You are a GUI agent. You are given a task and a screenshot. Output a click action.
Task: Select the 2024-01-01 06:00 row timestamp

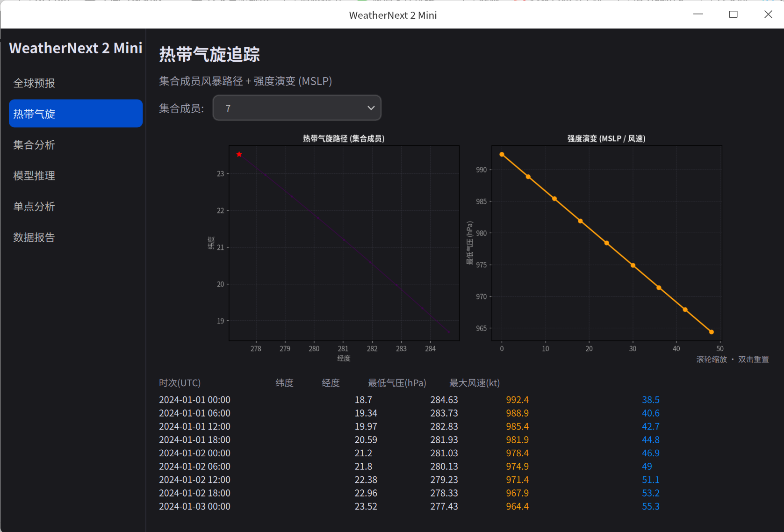194,413
